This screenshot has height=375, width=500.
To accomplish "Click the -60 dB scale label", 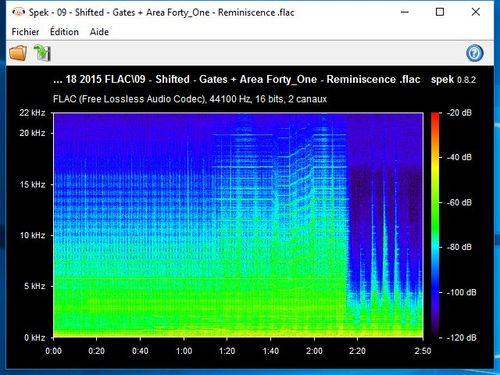I will [459, 202].
